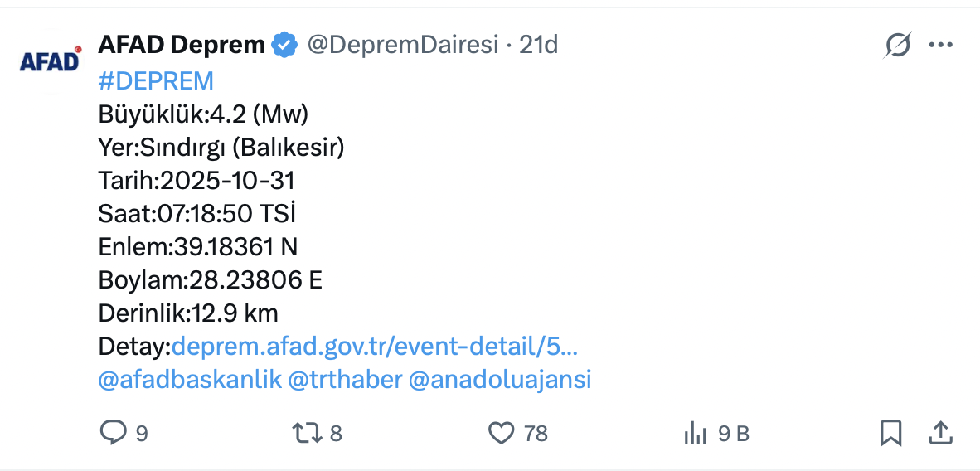Open the AFAD profile avatar
This screenshot has height=471, width=980.
(51, 61)
